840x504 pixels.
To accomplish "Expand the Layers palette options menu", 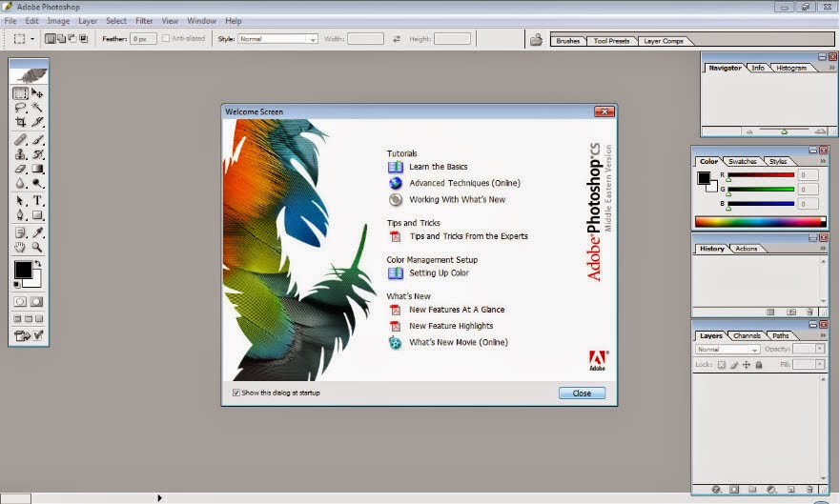I will (823, 335).
